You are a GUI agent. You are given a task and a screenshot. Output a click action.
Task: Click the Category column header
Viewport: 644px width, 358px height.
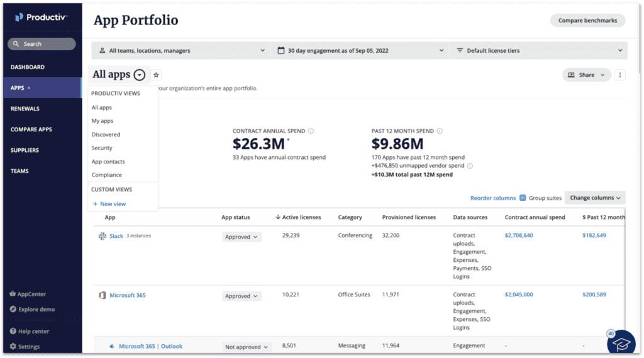(350, 217)
